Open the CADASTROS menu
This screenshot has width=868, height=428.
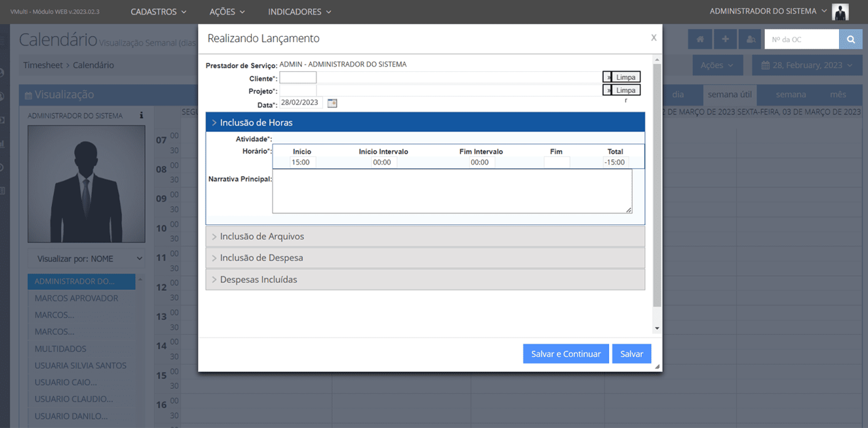click(x=158, y=11)
